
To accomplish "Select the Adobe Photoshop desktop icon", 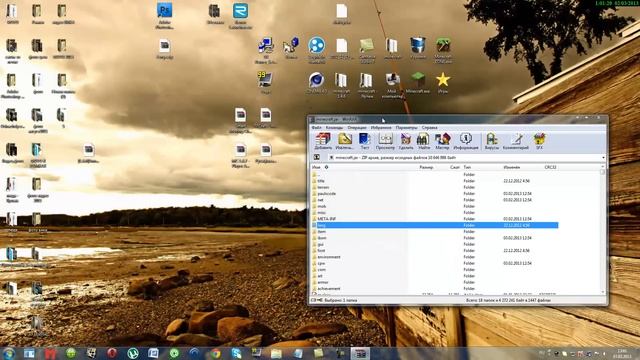I will [x=164, y=16].
